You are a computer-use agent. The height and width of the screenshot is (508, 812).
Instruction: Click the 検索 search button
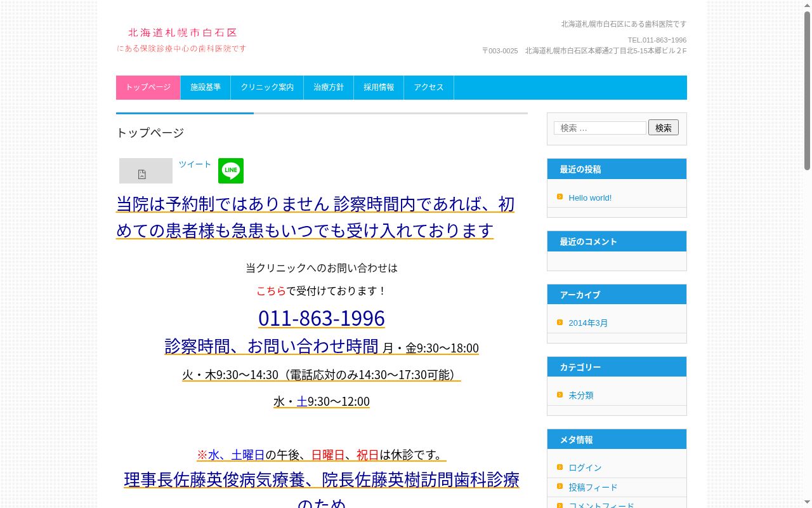point(664,128)
